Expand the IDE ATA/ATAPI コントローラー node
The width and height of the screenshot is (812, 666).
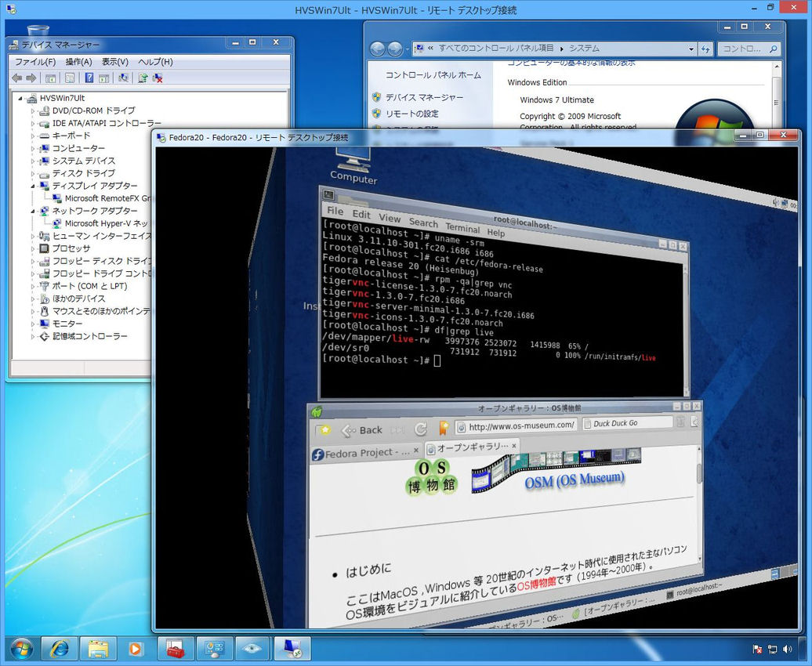(33, 123)
